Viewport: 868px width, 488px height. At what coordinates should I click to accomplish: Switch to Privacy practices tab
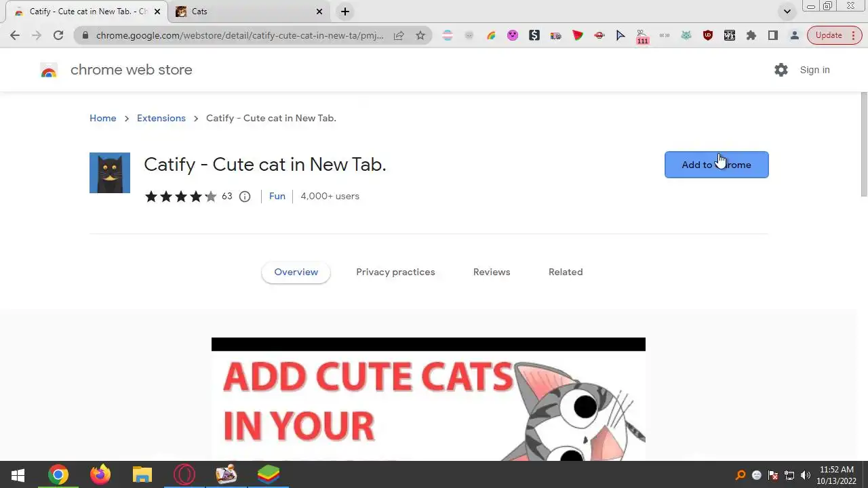pyautogui.click(x=395, y=272)
